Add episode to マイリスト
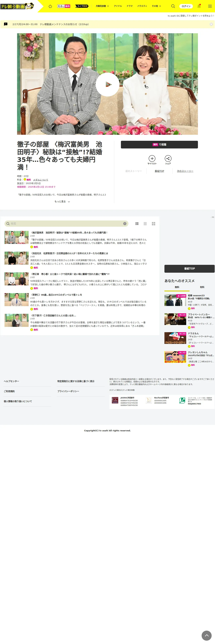Image resolution: width=215 pixels, height=644 pixels. pyautogui.click(x=152, y=160)
